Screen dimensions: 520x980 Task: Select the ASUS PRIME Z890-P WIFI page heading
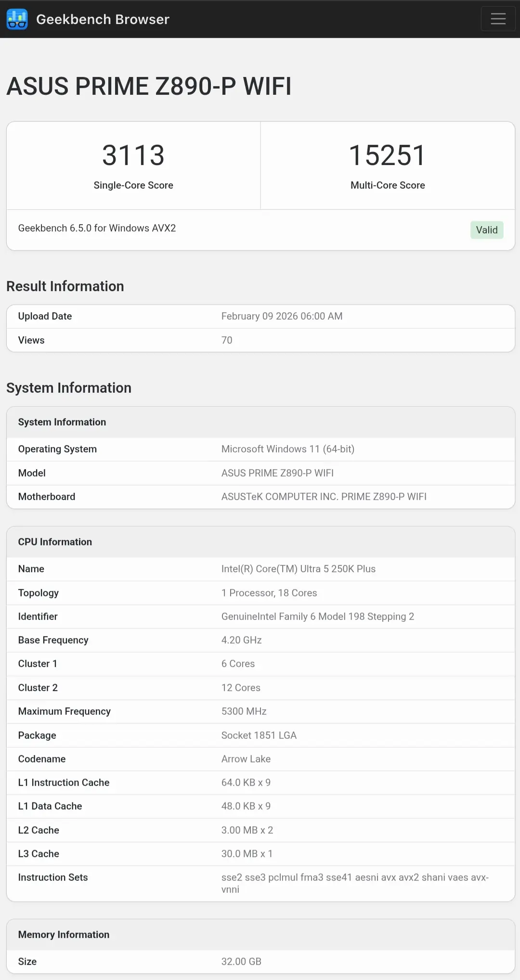click(x=149, y=87)
